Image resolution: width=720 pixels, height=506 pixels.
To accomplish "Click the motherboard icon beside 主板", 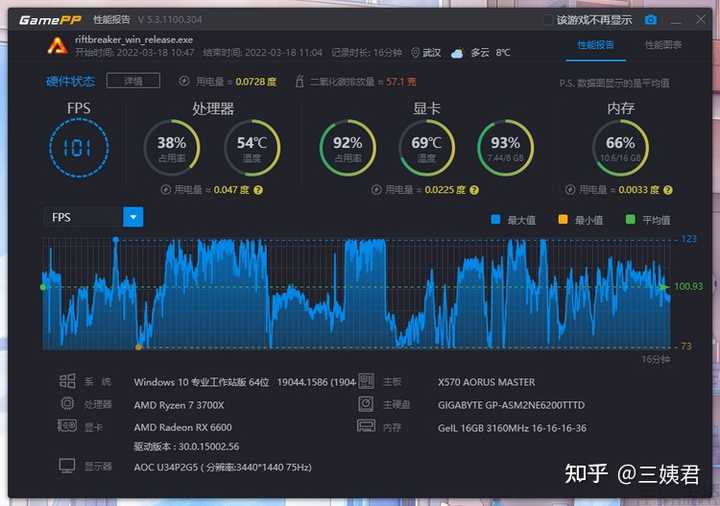I will coord(366,381).
